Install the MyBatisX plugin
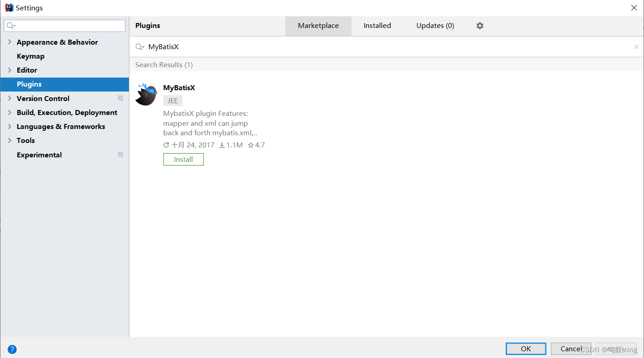The image size is (644, 358). coord(183,159)
